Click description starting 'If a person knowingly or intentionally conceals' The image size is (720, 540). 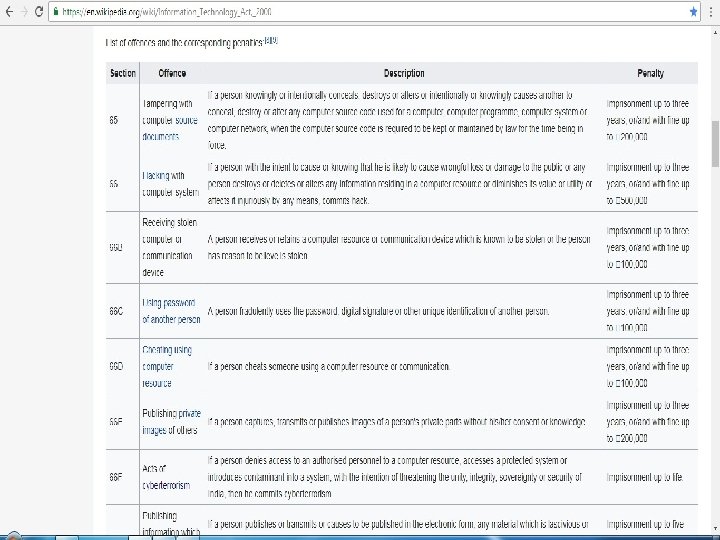(397, 120)
